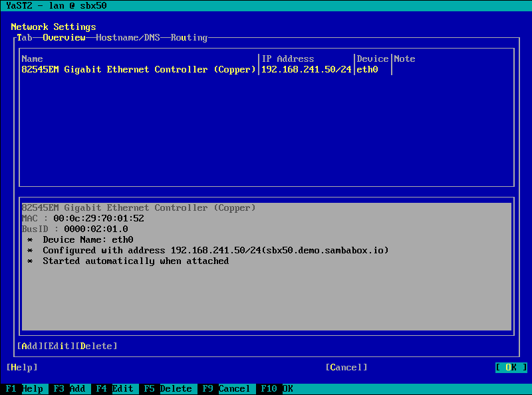
Task: Click the IP Address column header
Action: pos(287,59)
